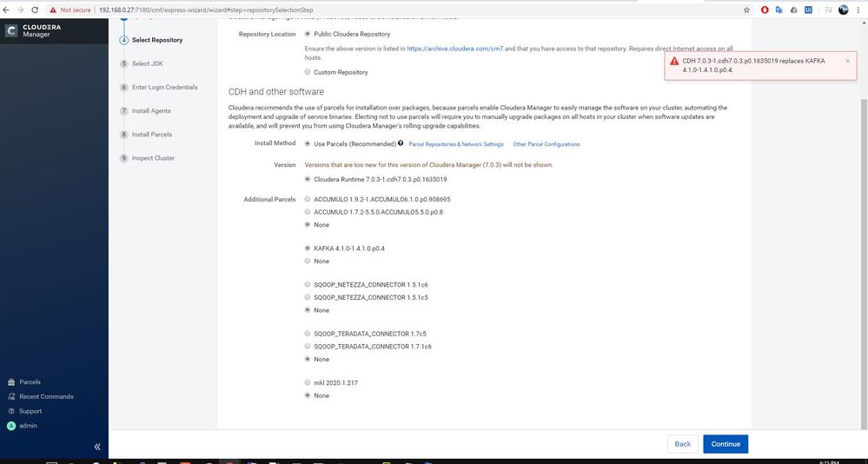Open the Opera extension icon
This screenshot has width=868, height=464.
coord(765,10)
